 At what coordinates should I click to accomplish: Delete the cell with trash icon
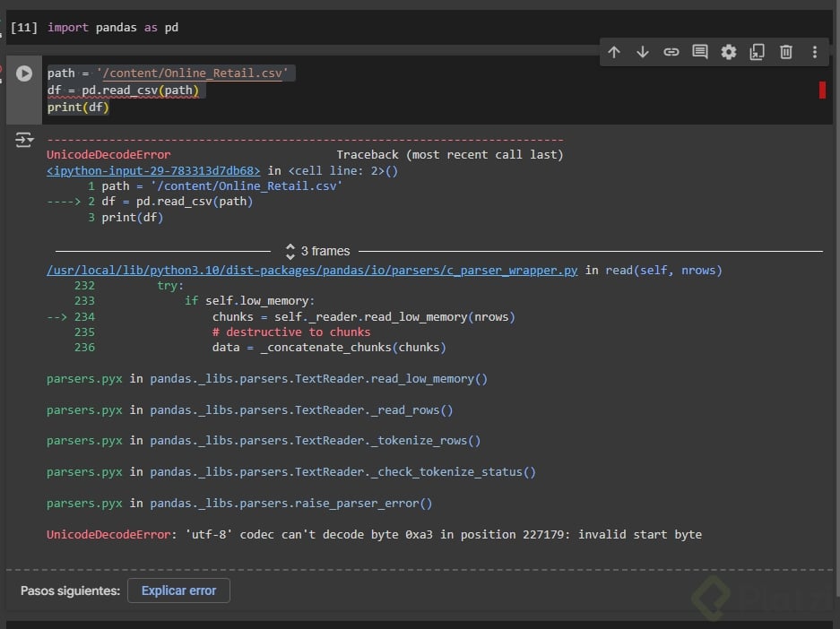click(785, 52)
